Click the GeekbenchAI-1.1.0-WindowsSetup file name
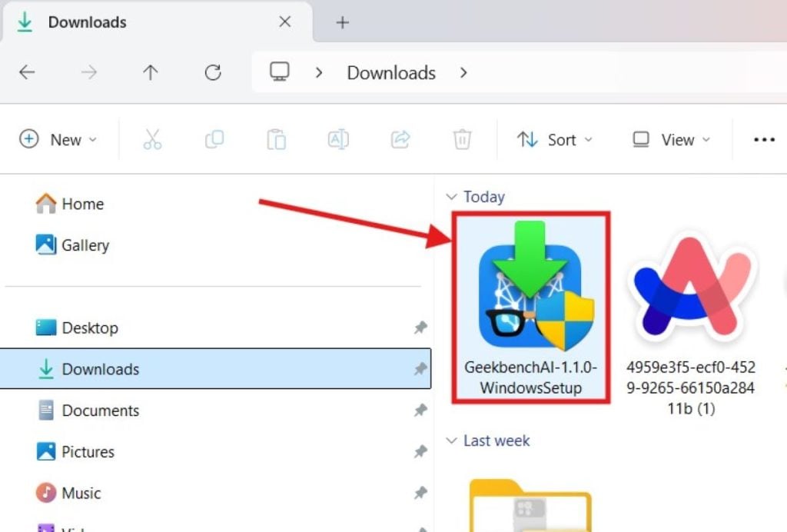 (531, 377)
